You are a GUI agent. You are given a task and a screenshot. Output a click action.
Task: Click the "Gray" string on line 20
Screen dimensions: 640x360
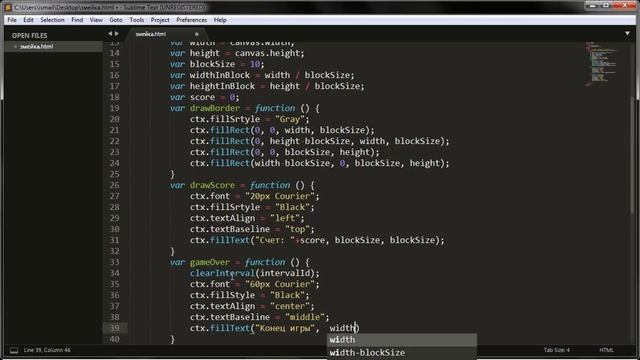point(290,119)
